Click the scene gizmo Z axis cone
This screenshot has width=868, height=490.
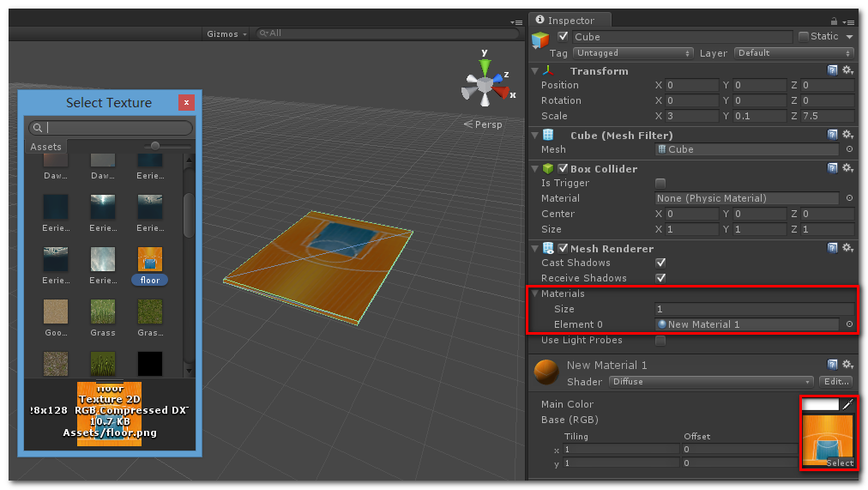point(497,79)
